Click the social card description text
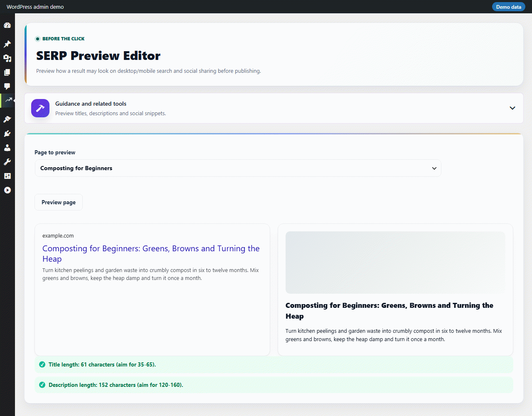 click(394, 335)
